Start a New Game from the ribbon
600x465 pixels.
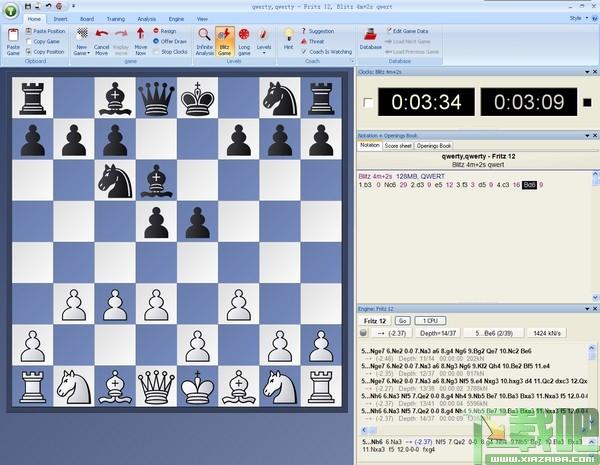(82, 34)
